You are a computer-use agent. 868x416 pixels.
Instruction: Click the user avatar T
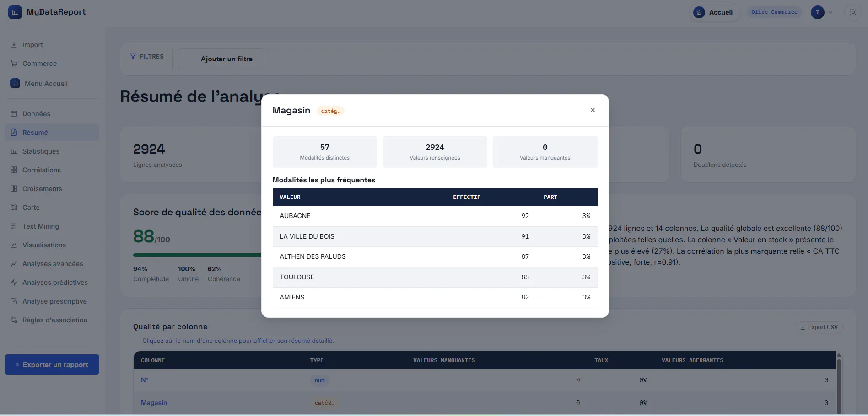point(818,12)
